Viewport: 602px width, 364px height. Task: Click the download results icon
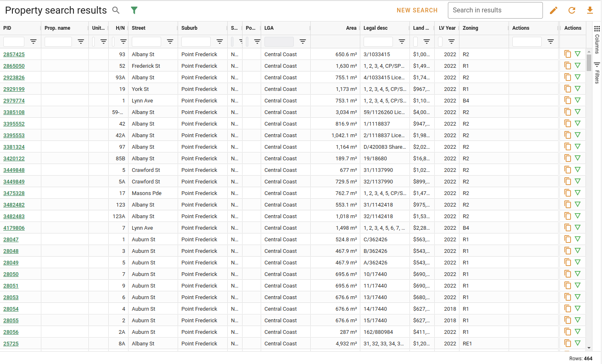point(590,10)
